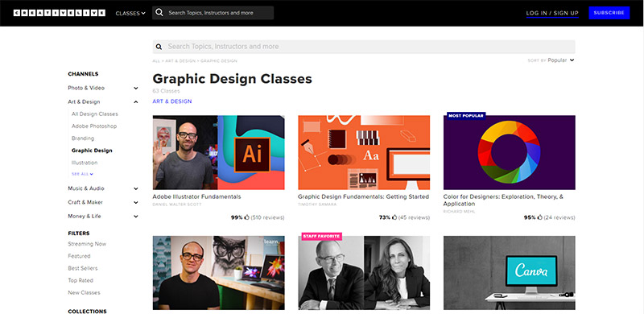Screen dimensions: 644x314
Task: Click the 63 Classes count text
Action: pyautogui.click(x=166, y=91)
